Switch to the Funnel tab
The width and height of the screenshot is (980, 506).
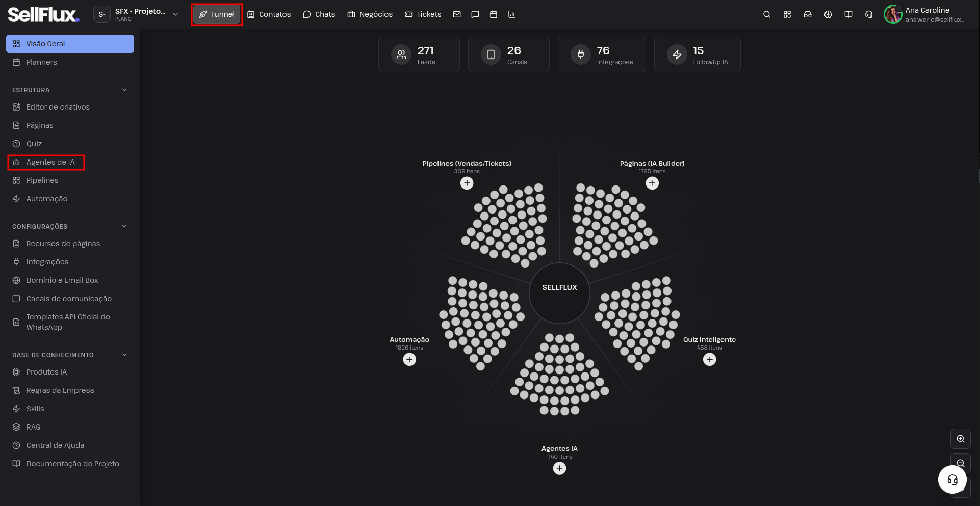click(x=217, y=14)
